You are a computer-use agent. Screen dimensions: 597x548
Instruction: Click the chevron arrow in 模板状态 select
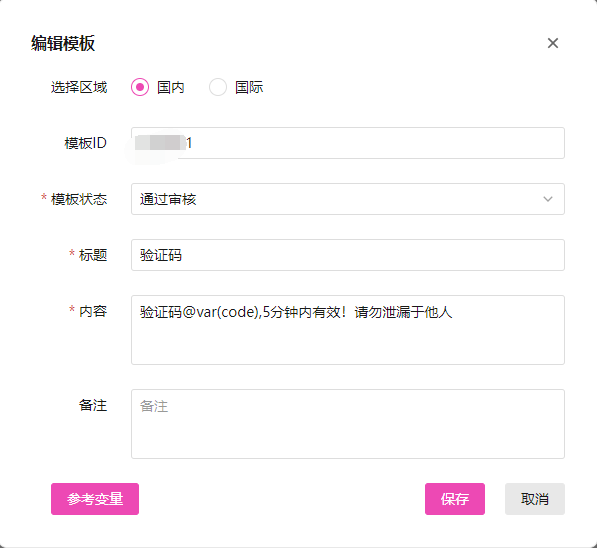click(548, 199)
